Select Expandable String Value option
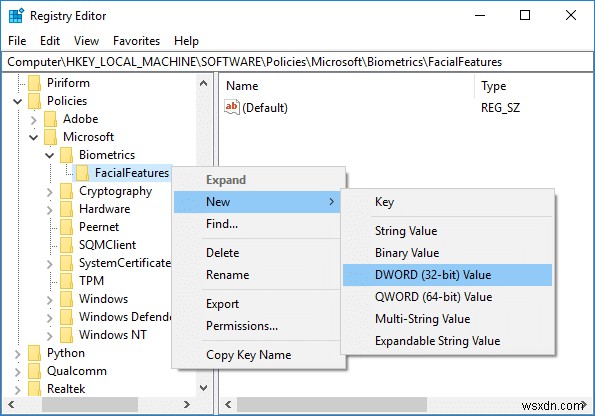Image resolution: width=595 pixels, height=416 pixels. point(447,341)
